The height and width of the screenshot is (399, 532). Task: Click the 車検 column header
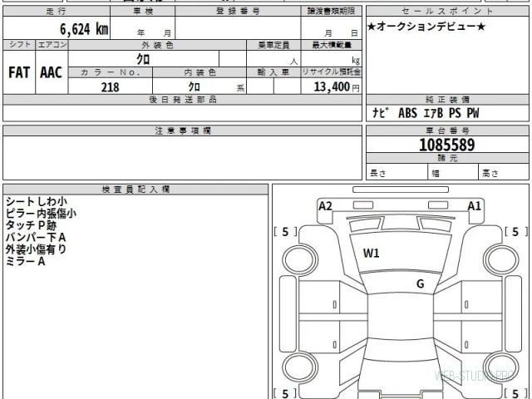143,11
